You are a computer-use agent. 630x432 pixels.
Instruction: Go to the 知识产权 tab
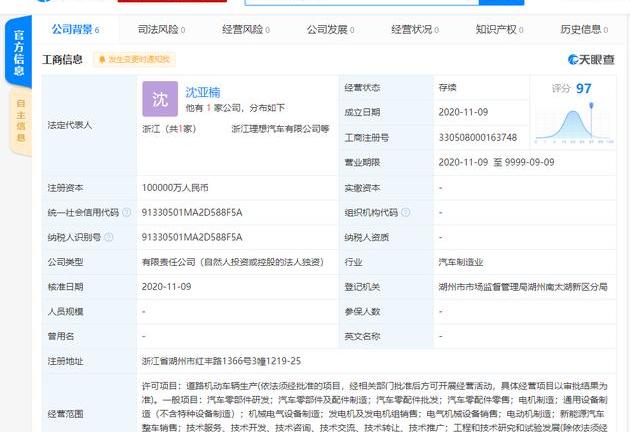pos(499,29)
